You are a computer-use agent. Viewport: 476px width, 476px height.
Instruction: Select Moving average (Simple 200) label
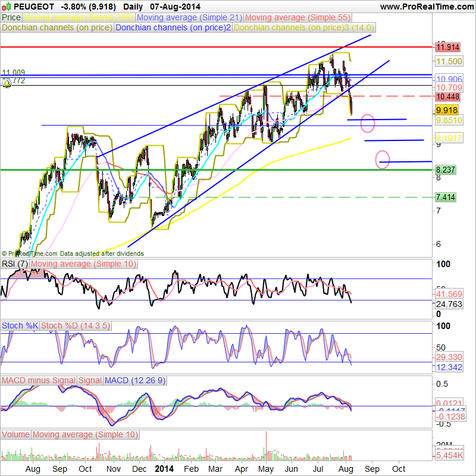pos(79,17)
